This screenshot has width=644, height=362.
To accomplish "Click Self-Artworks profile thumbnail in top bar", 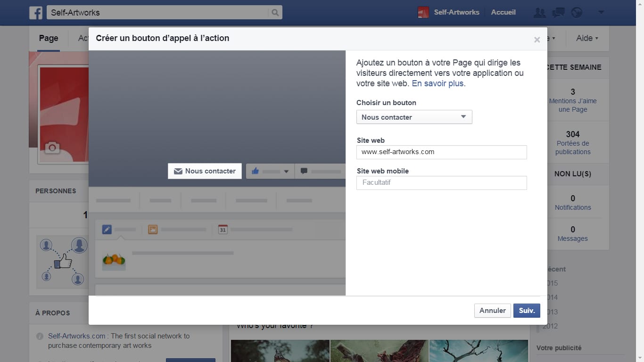I will [x=423, y=12].
